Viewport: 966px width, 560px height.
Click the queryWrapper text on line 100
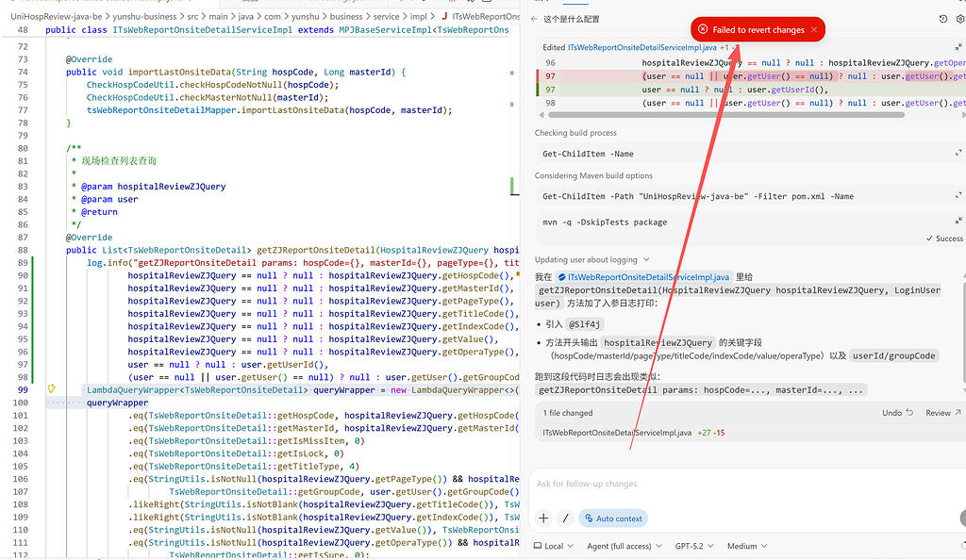click(x=118, y=403)
